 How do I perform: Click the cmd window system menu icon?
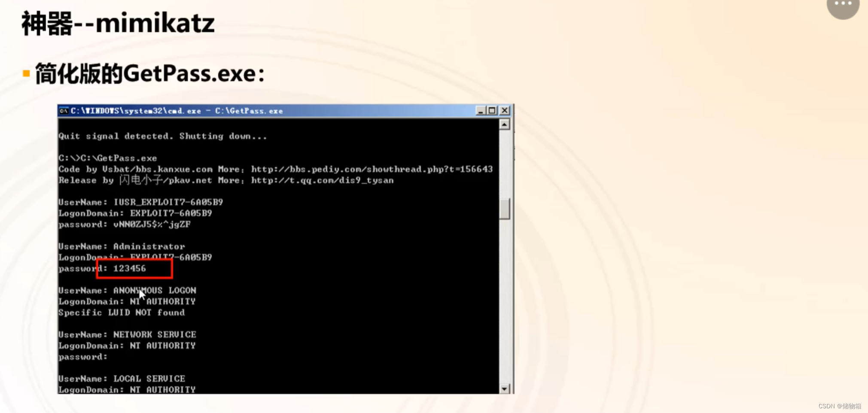(x=64, y=111)
